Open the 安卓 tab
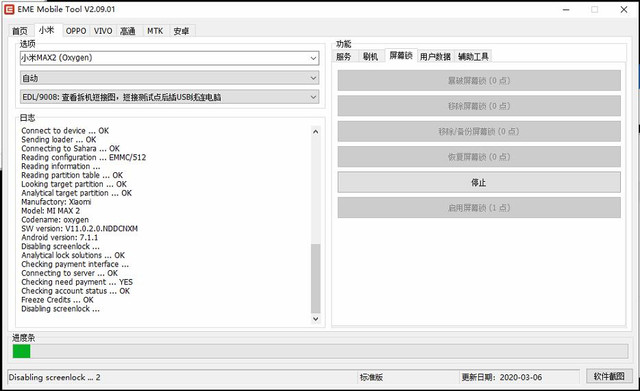Image resolution: width=640 pixels, height=391 pixels. (x=181, y=31)
